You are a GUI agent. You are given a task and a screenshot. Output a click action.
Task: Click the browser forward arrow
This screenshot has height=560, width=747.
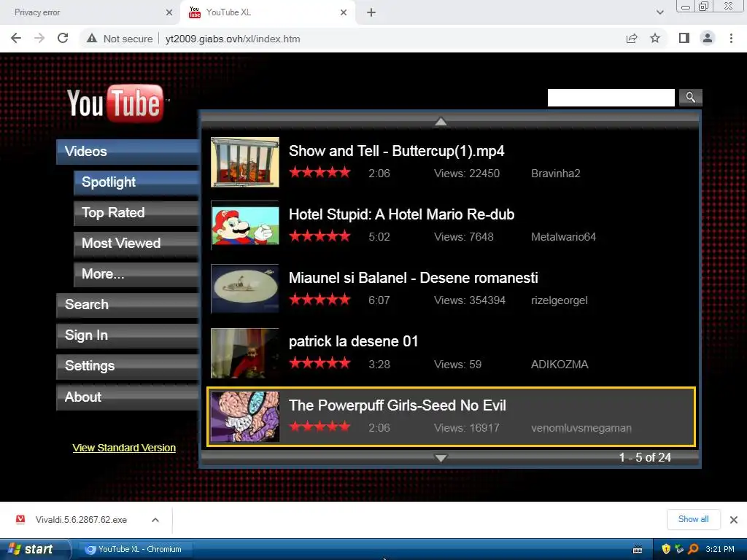(39, 39)
